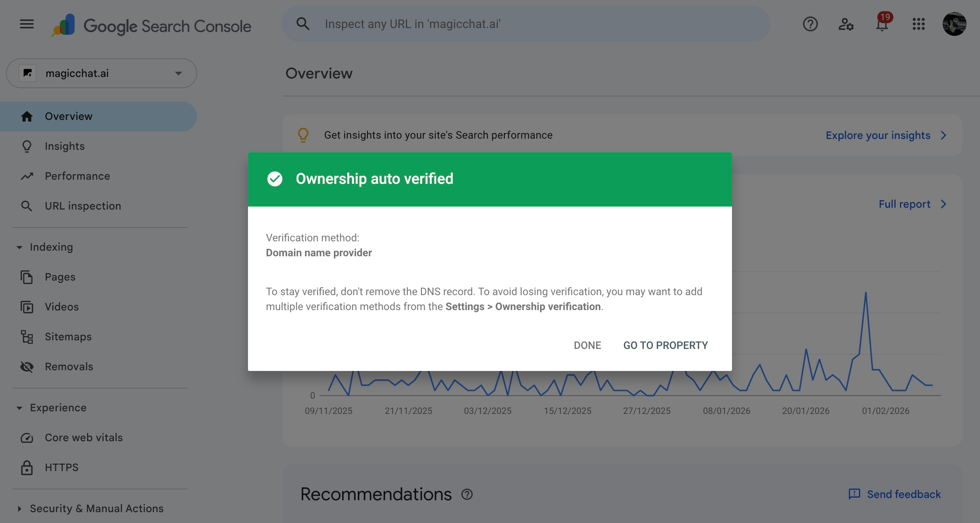
Task: Click GO TO PROPERTY in the dialog
Action: pos(666,345)
